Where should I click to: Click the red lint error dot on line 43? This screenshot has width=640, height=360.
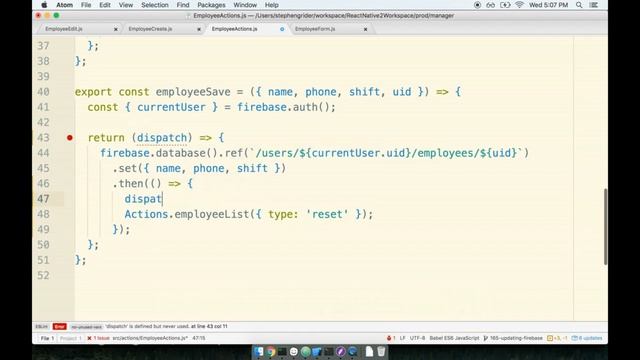coord(70,138)
